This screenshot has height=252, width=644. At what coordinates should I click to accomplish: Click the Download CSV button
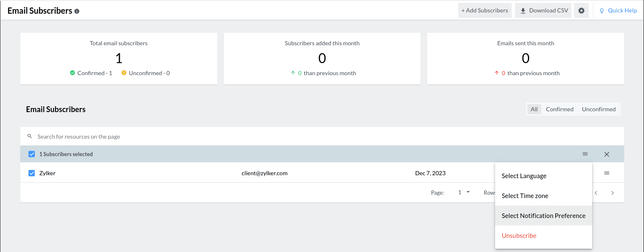543,11
